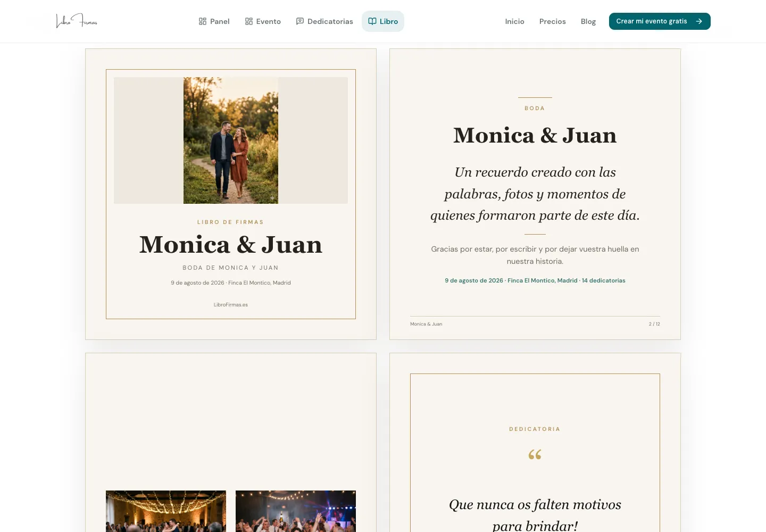Click the cover title Monica & Juan
766x532 pixels.
(x=231, y=245)
